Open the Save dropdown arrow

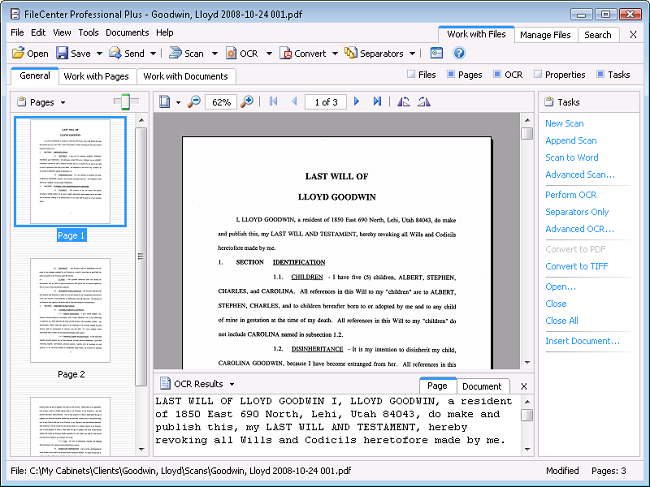[x=99, y=53]
